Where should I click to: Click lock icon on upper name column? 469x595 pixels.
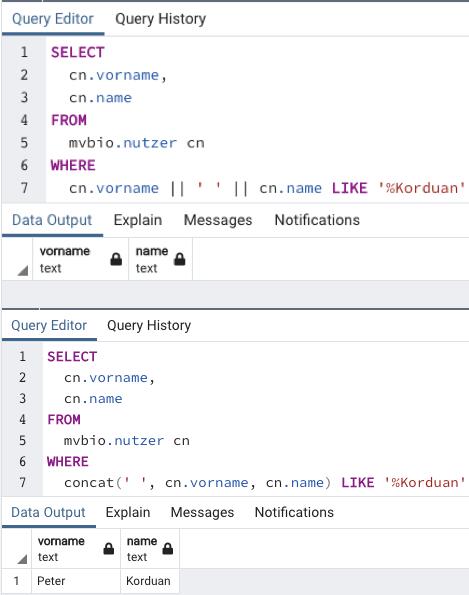coord(179,259)
